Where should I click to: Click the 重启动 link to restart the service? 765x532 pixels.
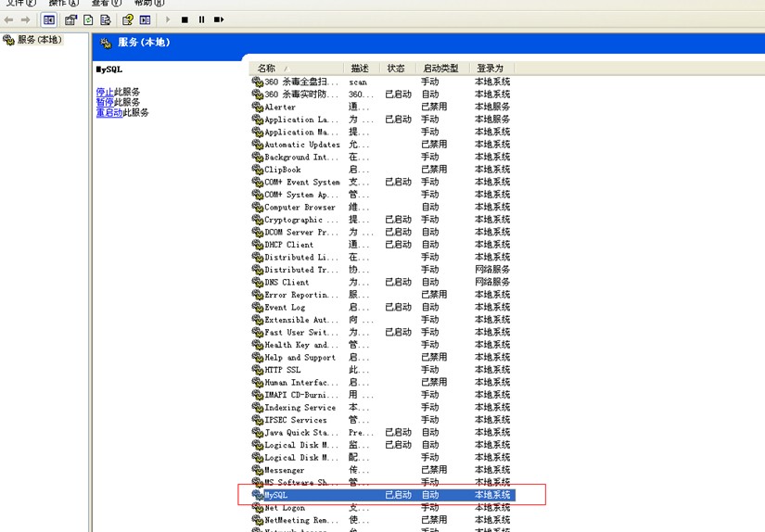109,112
